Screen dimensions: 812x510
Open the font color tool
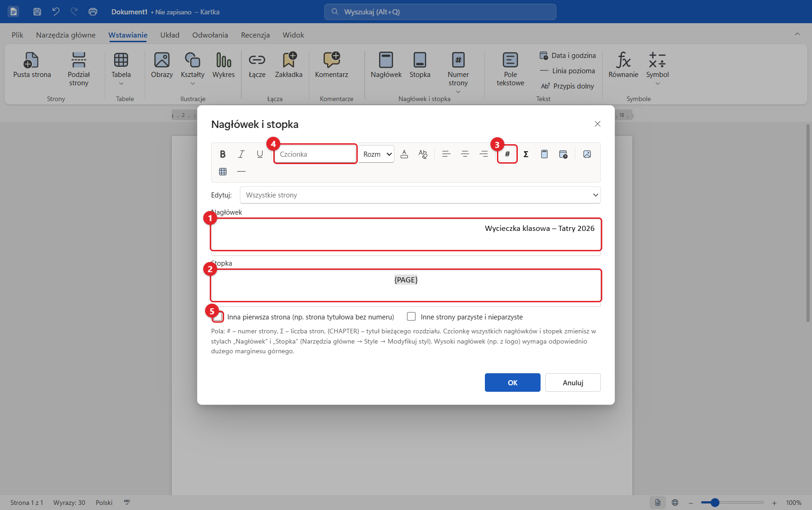tap(404, 154)
